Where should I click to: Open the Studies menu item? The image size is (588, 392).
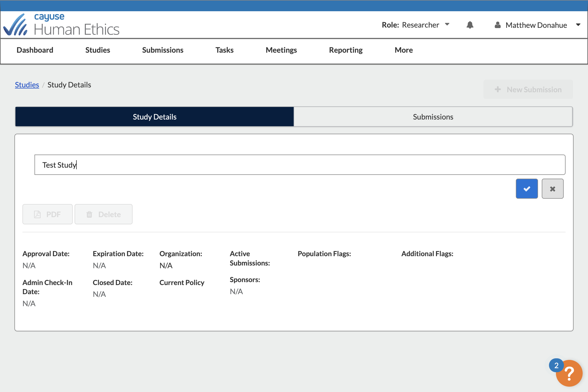coord(98,50)
